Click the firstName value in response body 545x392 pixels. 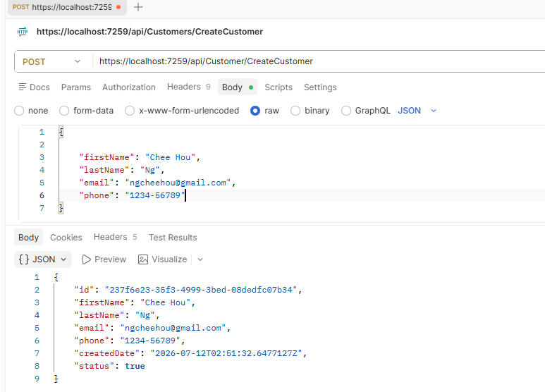click(x=165, y=302)
